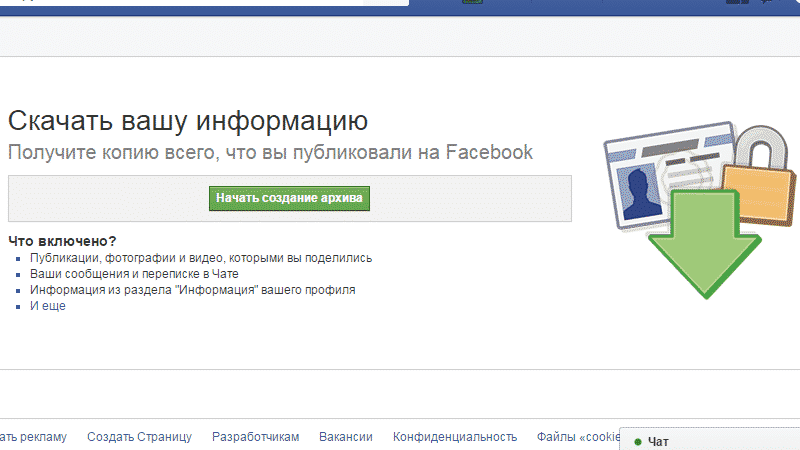Screen dimensions: 800x450
Task: Open the "Вакансии" footer link
Action: 346,437
